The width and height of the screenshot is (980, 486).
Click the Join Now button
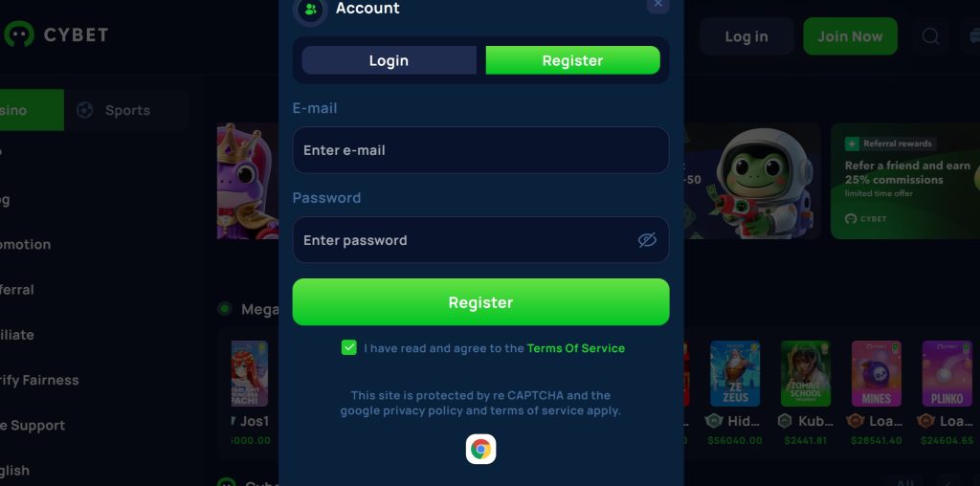click(850, 36)
